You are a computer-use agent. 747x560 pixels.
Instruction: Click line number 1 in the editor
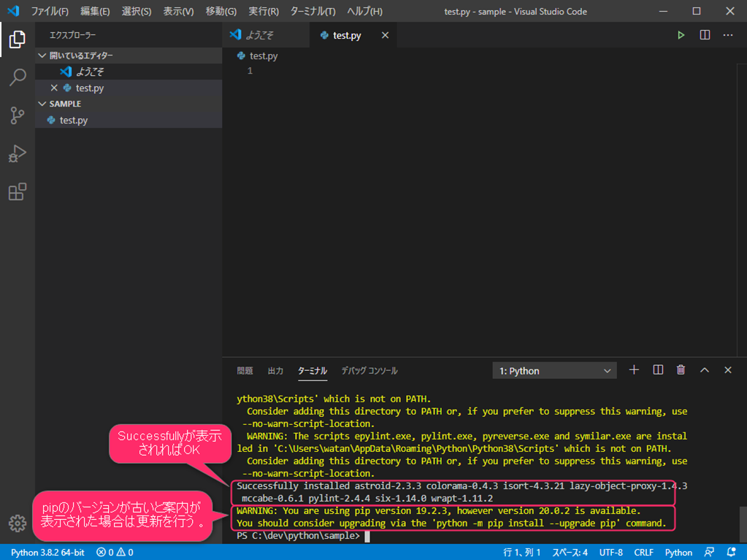point(250,71)
